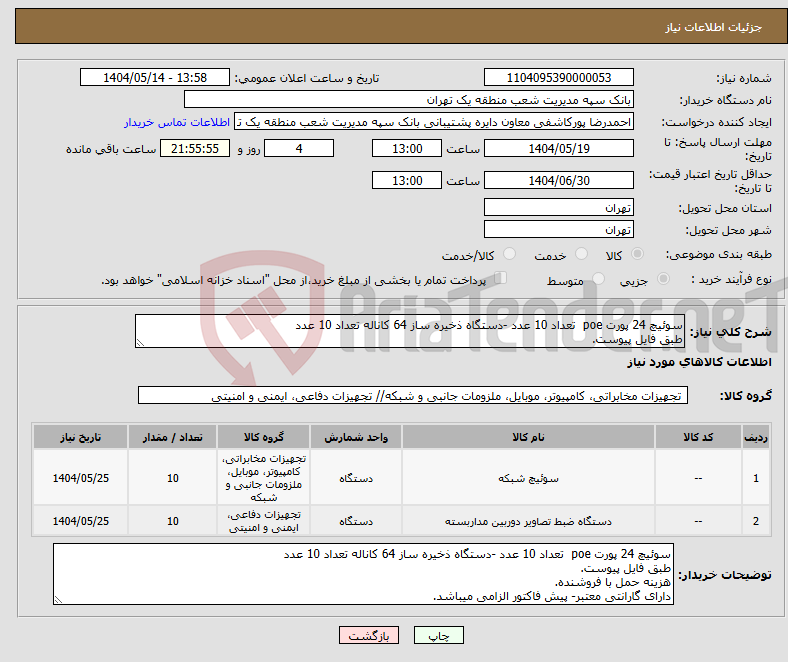Click the دستگاه ضبط تصاویر دوربین مداربسته cell

pos(528,521)
